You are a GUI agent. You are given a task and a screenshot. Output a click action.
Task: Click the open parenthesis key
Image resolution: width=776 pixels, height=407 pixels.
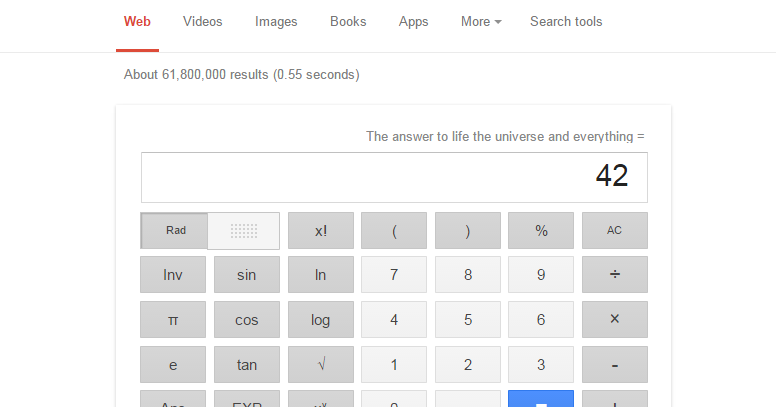point(394,231)
